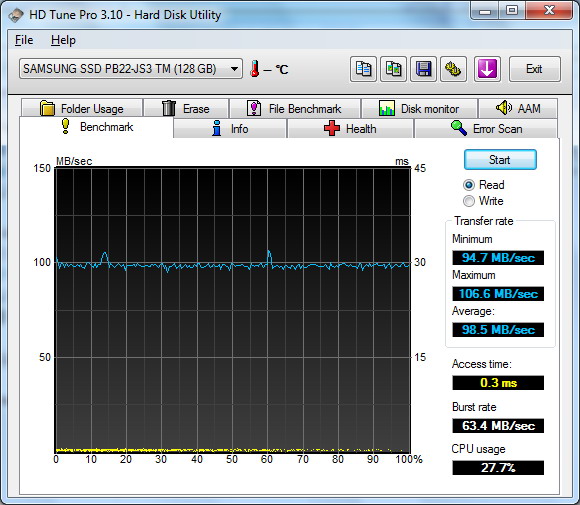Screen dimensions: 580x505
Task: Open the options gear icon
Action: (453, 69)
